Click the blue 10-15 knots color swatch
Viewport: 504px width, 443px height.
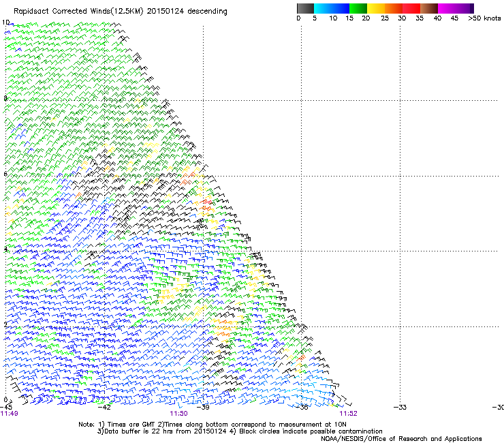click(341, 8)
